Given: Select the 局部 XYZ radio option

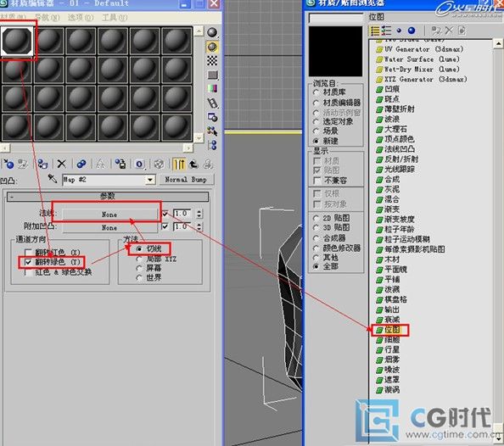Looking at the screenshot, I should [x=139, y=259].
